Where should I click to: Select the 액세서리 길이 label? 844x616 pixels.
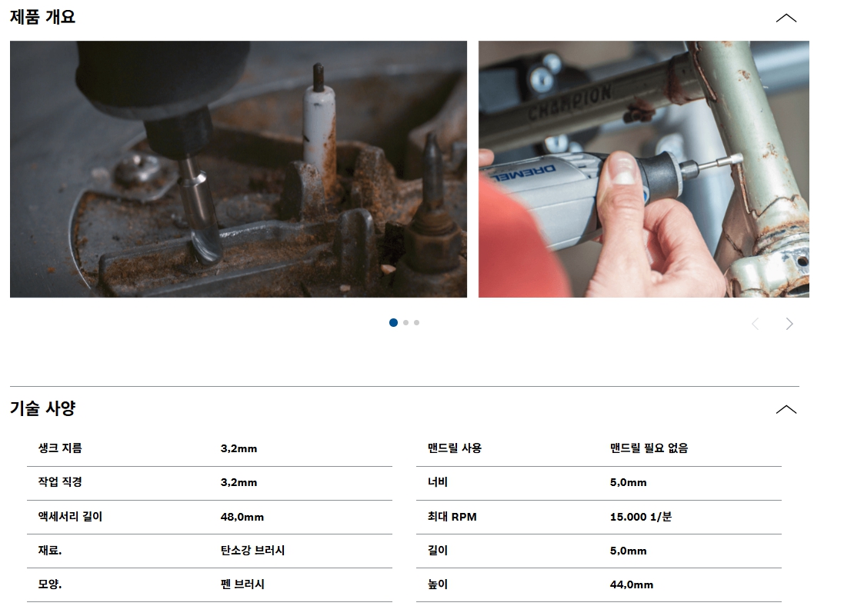coord(70,517)
